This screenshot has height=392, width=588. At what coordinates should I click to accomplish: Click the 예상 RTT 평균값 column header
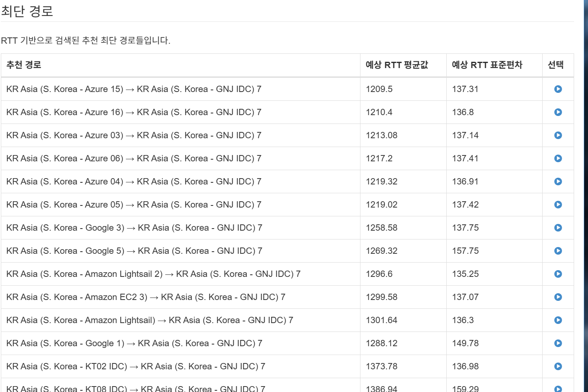pos(397,65)
